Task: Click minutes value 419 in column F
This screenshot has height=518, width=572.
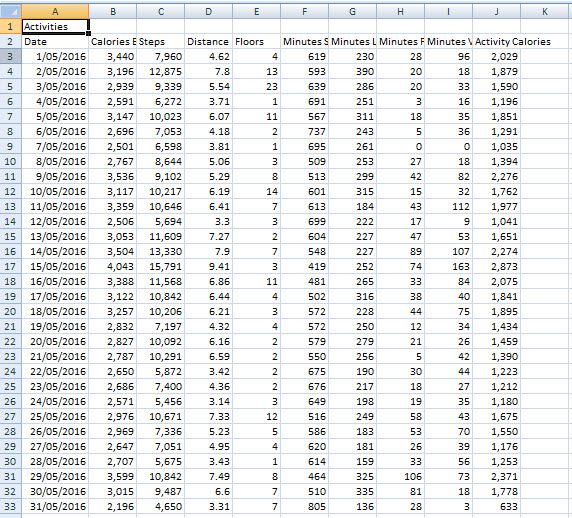Action: click(305, 266)
